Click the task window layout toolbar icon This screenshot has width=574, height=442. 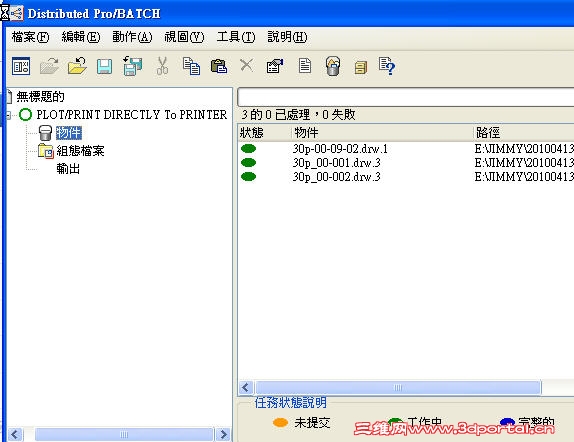[21, 66]
